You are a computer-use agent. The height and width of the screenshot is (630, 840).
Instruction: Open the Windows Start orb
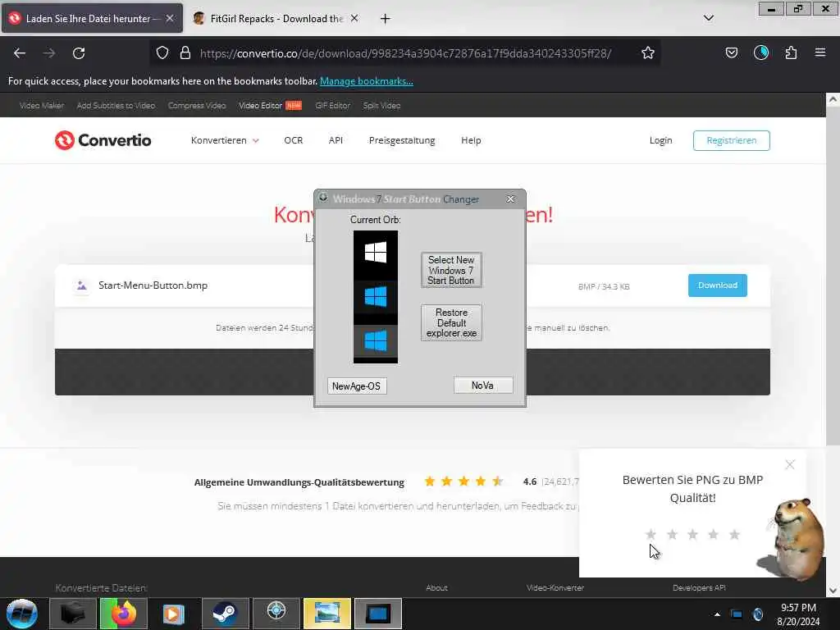pos(22,614)
